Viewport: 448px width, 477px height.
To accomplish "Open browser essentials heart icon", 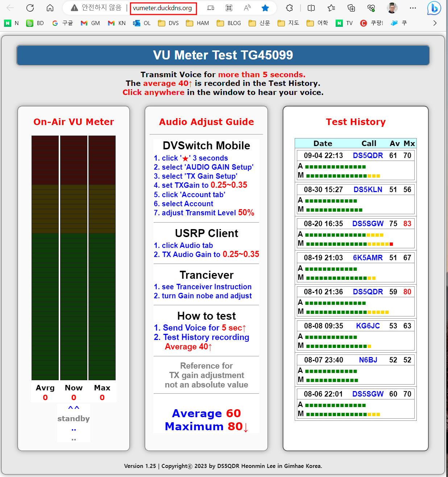I will (x=371, y=8).
